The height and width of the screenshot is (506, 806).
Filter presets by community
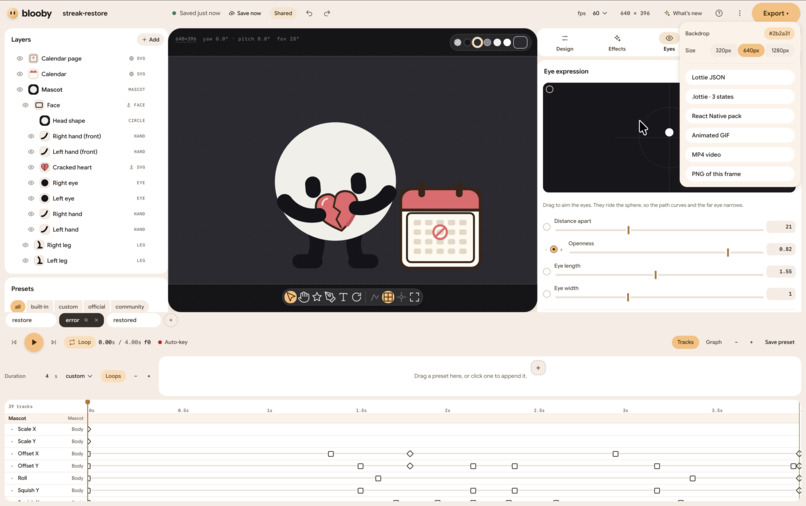pyautogui.click(x=130, y=306)
